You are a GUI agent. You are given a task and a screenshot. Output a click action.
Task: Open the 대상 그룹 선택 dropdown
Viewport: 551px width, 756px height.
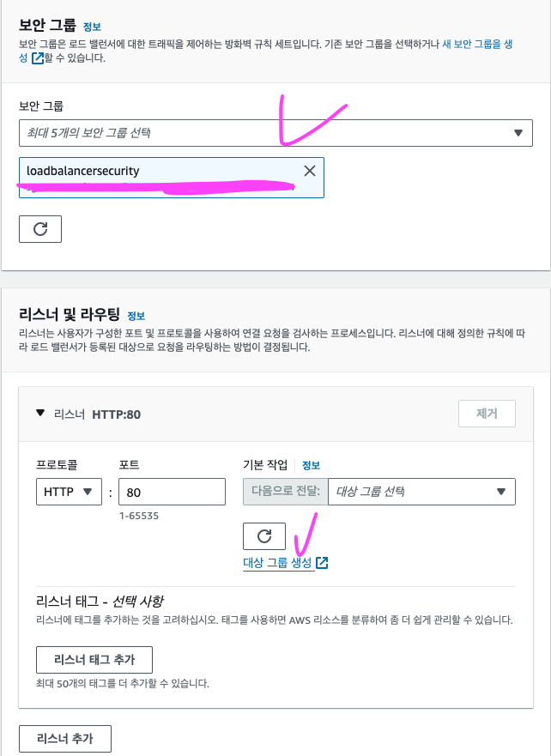pyautogui.click(x=421, y=492)
